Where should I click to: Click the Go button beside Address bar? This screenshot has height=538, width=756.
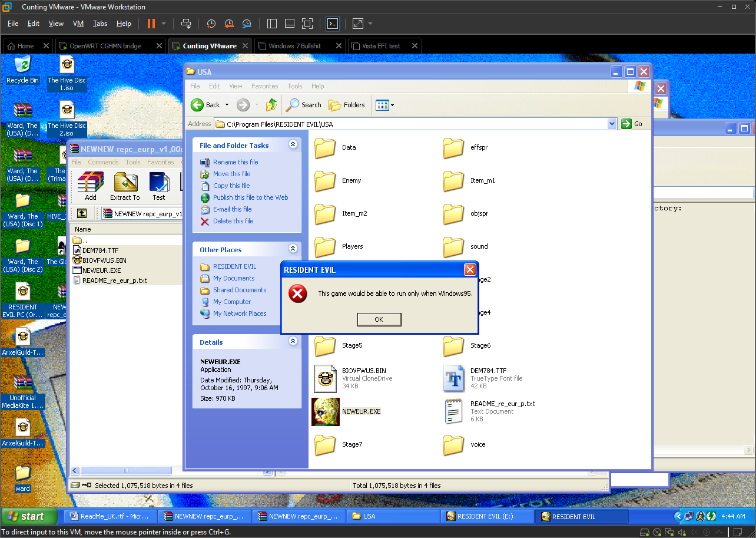[634, 124]
